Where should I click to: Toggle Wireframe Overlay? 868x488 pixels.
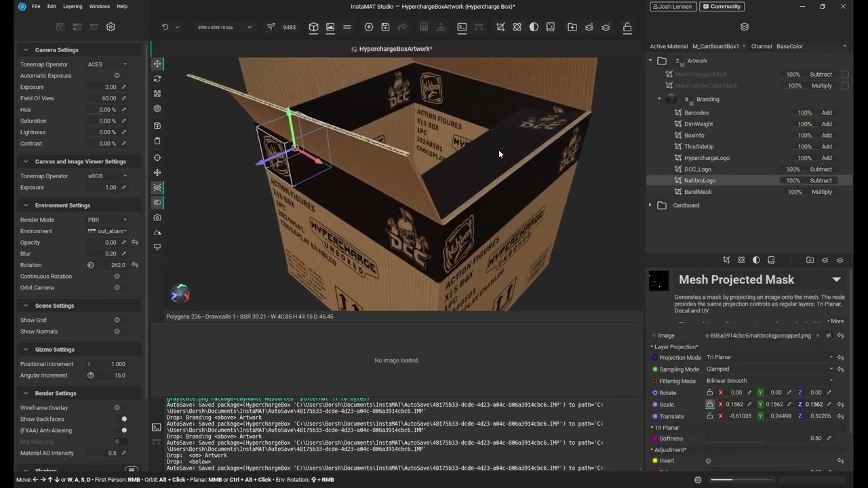[x=117, y=408]
